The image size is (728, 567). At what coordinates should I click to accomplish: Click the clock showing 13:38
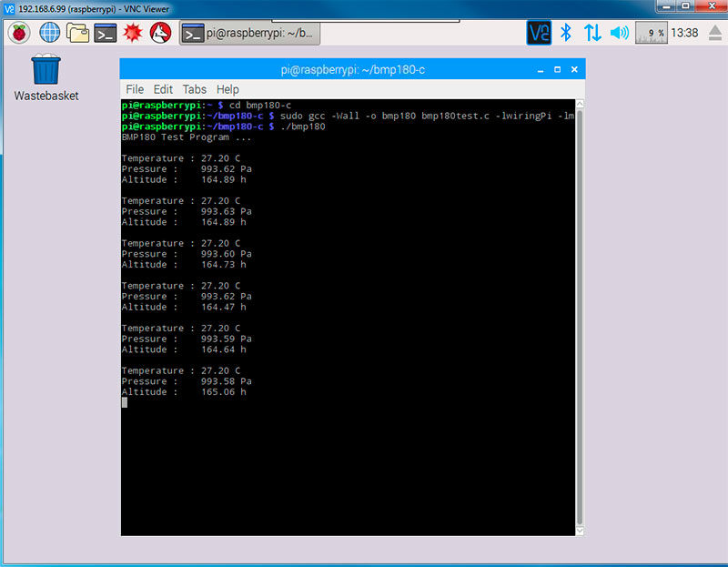pyautogui.click(x=683, y=33)
